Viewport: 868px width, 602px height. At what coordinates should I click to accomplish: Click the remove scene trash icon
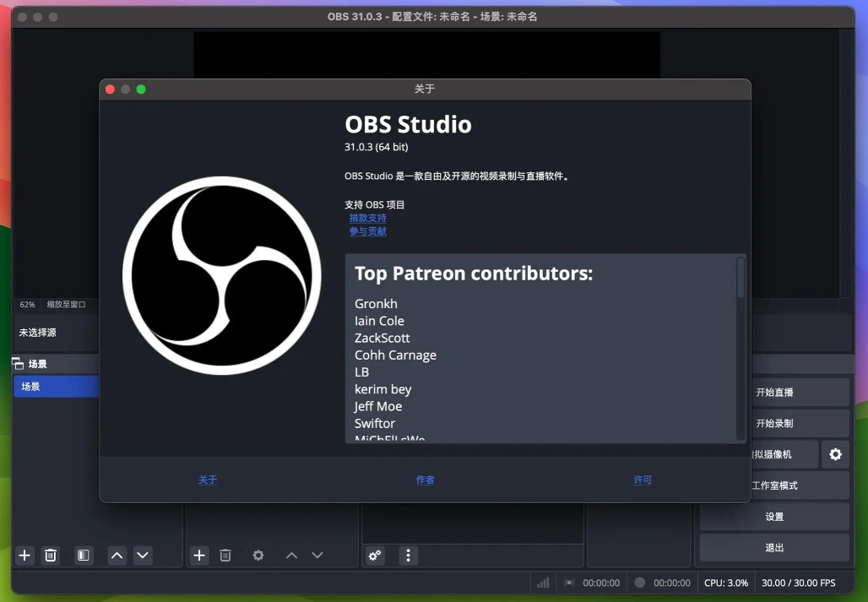pos(51,555)
